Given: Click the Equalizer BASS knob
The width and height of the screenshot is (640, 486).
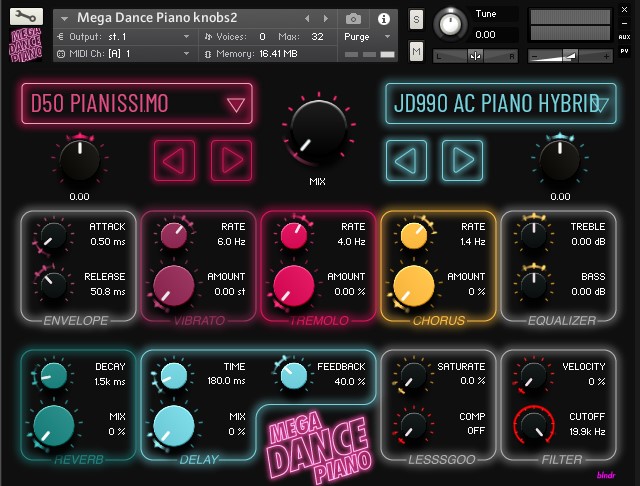Looking at the screenshot, I should [x=534, y=285].
